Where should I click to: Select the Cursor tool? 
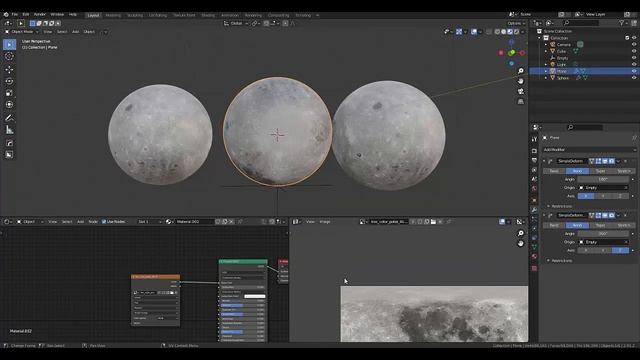(9, 56)
